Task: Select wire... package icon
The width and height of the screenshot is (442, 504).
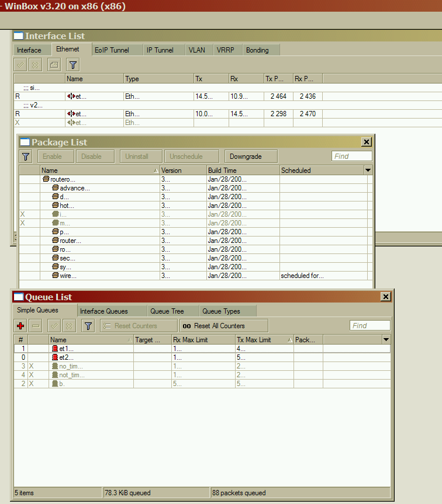Action: coord(56,276)
